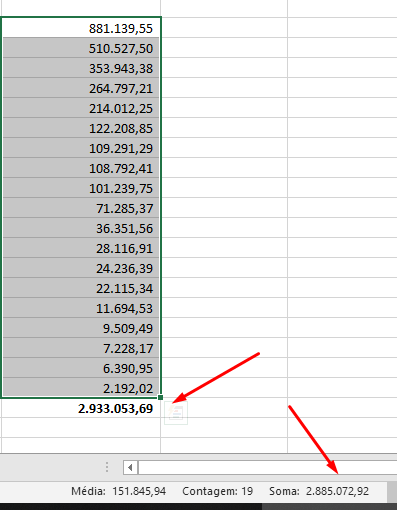This screenshot has height=510, width=397.
Task: Click the scroll-left arrow of horizontal scrollbar
Action: coord(130,467)
